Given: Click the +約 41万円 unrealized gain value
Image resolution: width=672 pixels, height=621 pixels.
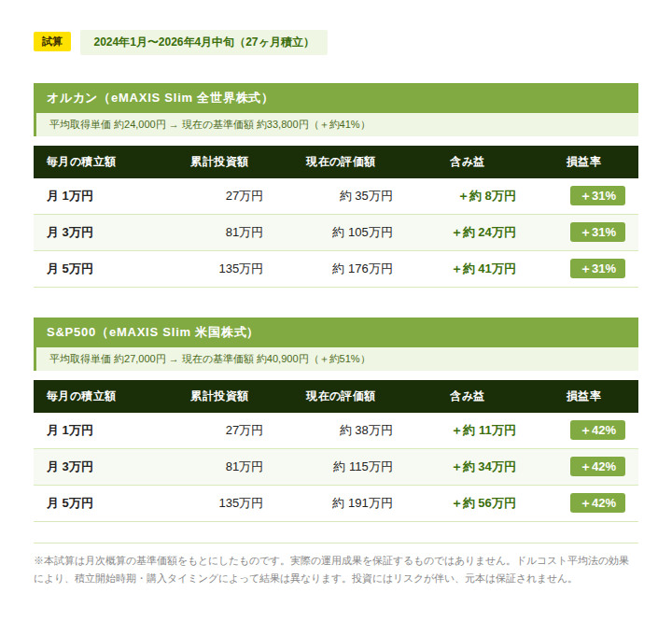Looking at the screenshot, I should [x=483, y=269].
